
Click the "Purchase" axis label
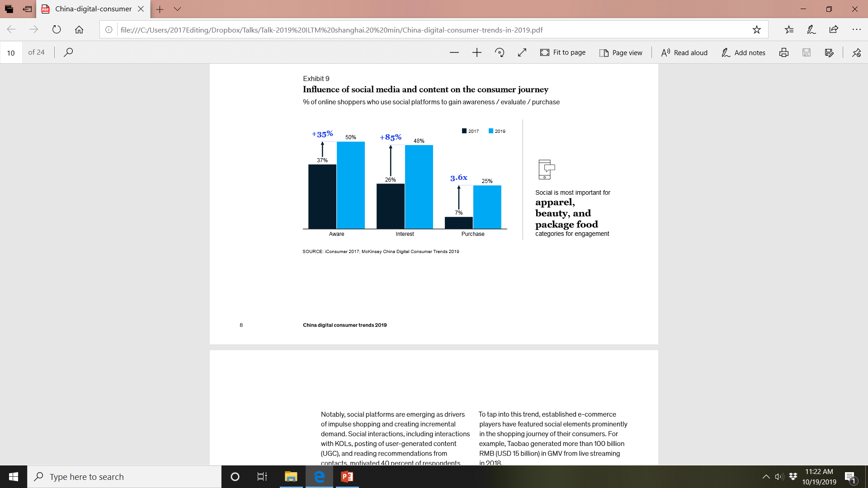click(473, 234)
